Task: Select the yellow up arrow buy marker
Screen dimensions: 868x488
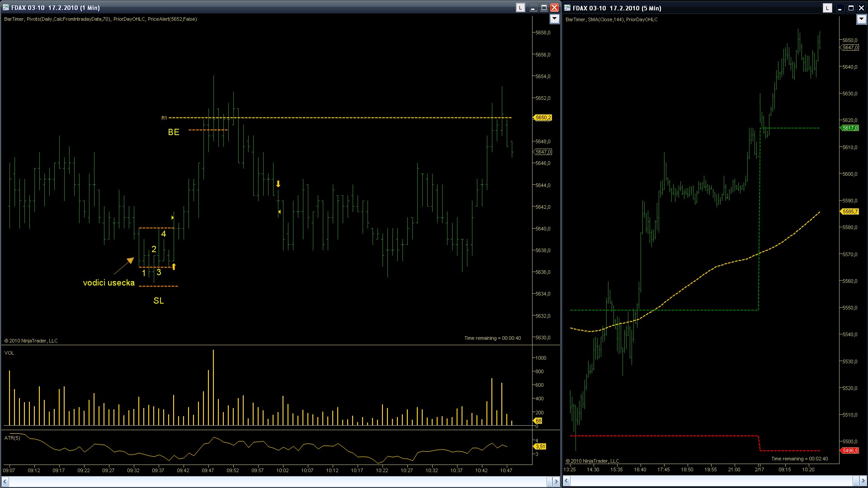Action: [174, 267]
